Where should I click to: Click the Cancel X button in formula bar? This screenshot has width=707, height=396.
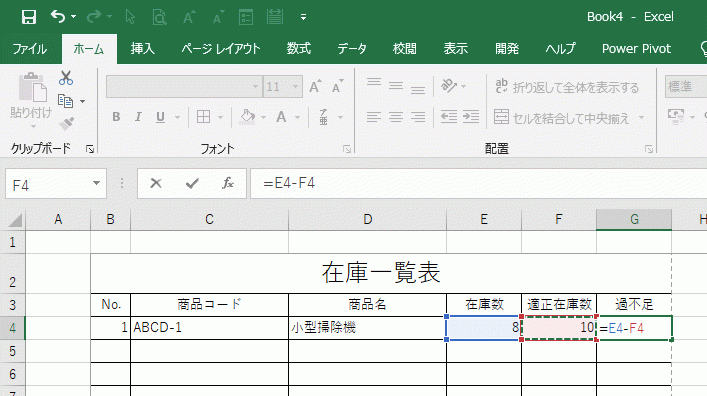point(156,183)
